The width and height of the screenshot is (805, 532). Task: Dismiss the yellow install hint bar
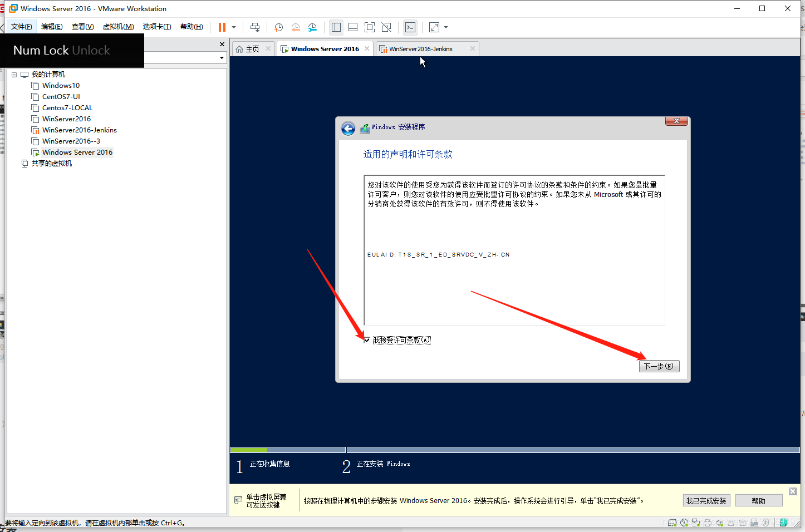point(793,491)
